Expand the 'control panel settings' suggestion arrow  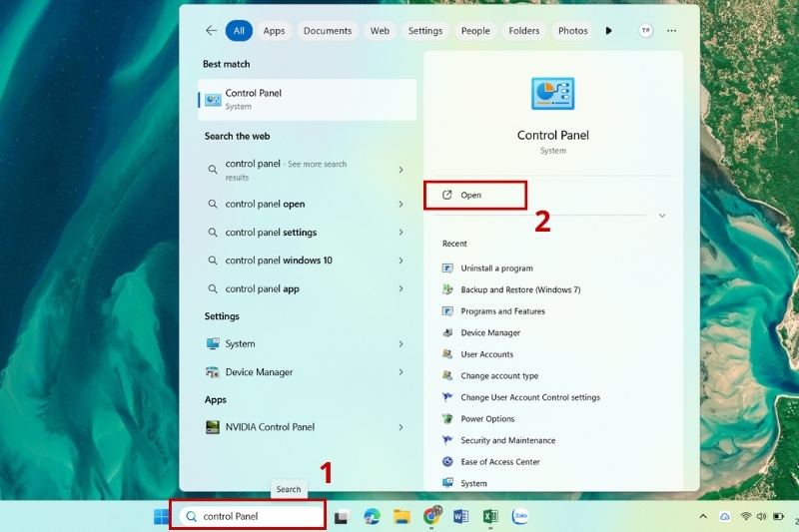(401, 233)
